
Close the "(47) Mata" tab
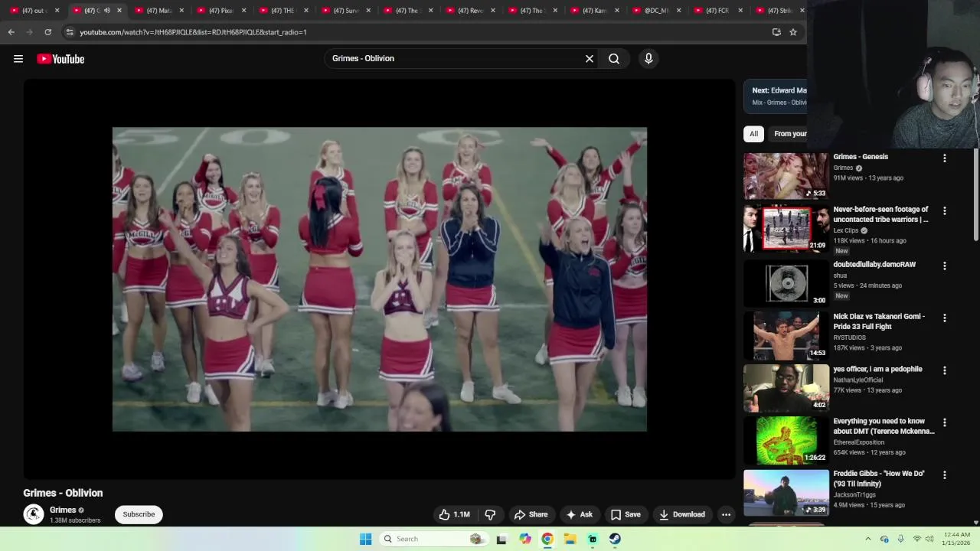[x=181, y=11]
